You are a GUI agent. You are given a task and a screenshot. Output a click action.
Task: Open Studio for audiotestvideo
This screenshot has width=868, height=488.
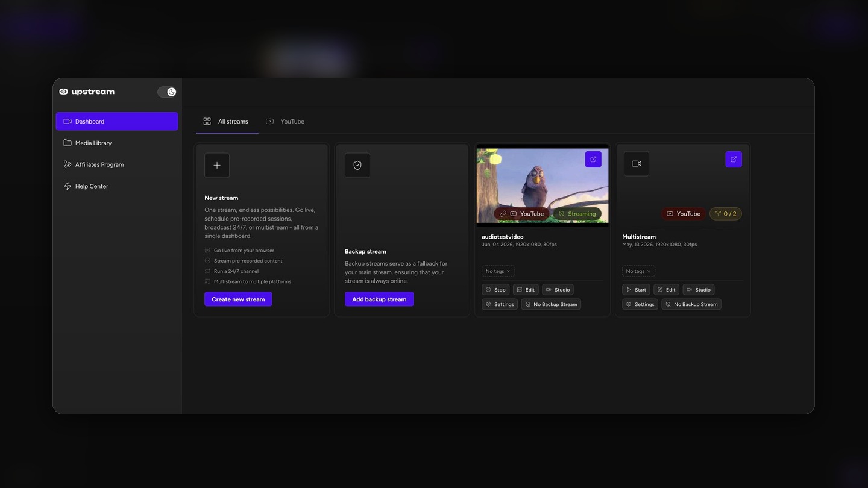coord(558,290)
